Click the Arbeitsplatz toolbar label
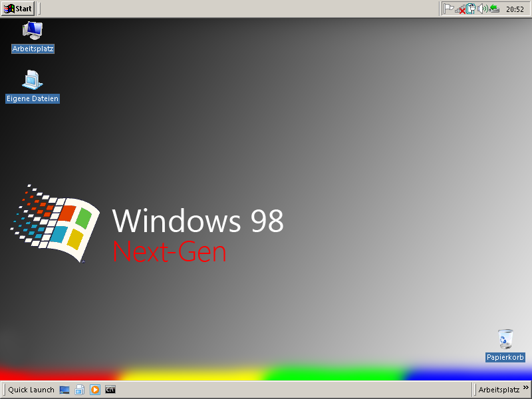 pyautogui.click(x=499, y=390)
